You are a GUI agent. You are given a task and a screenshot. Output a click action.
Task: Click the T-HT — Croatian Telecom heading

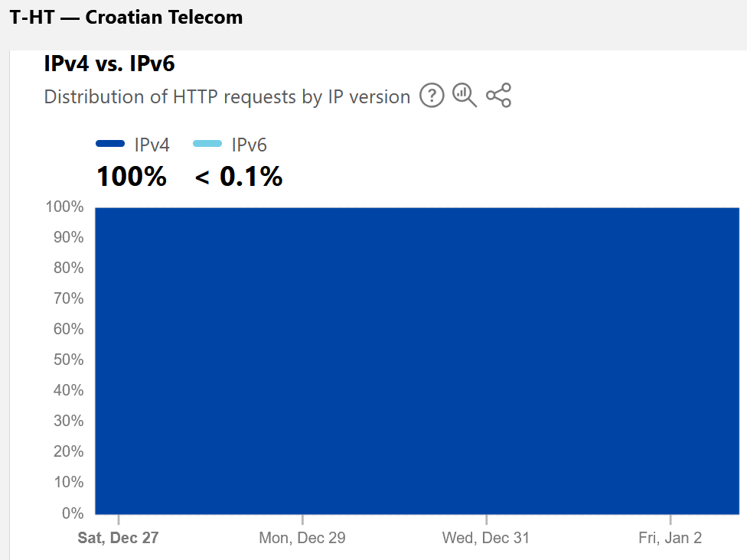click(126, 18)
